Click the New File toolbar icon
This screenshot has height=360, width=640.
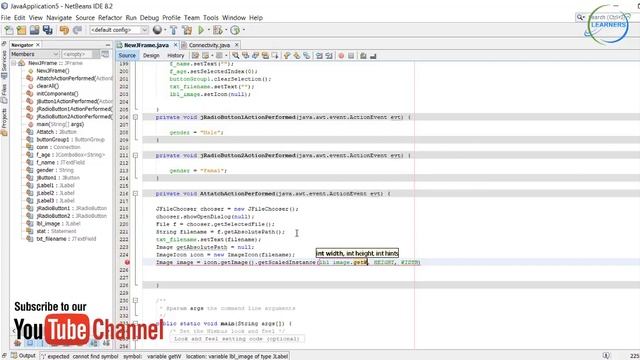click(x=9, y=30)
